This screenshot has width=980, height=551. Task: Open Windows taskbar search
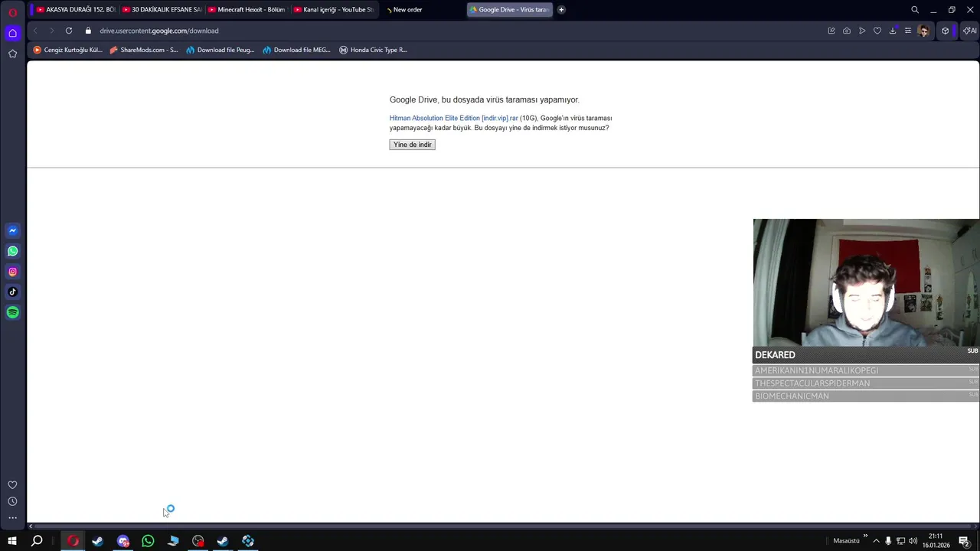point(36,541)
